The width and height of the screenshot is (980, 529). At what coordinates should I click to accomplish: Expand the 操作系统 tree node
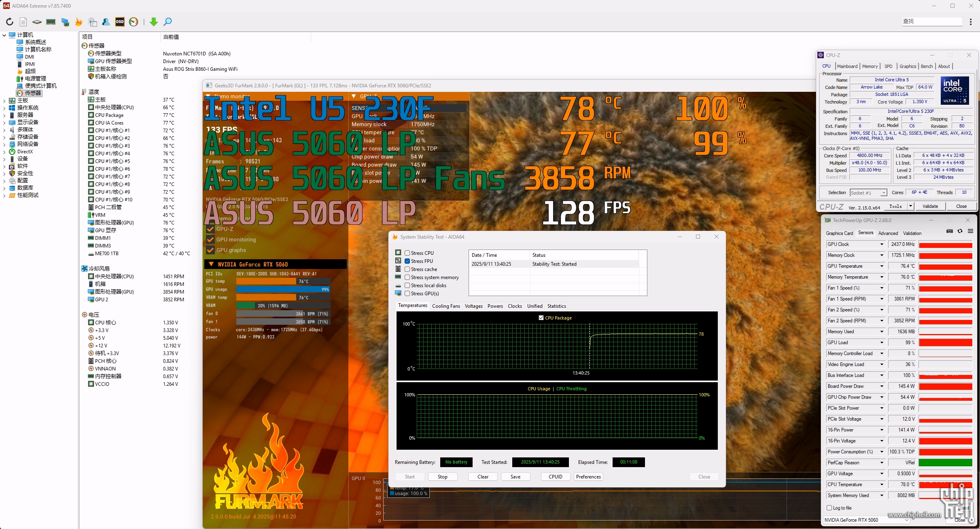tap(4, 108)
